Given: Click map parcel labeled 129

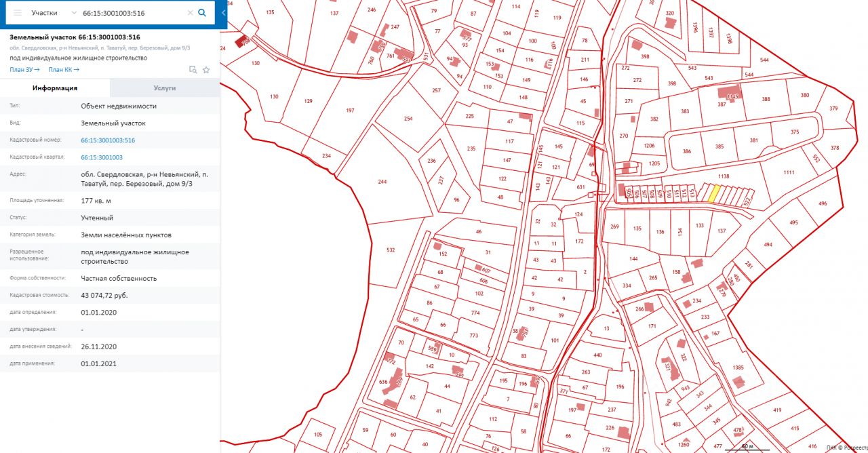Looking at the screenshot, I should click(x=309, y=101).
